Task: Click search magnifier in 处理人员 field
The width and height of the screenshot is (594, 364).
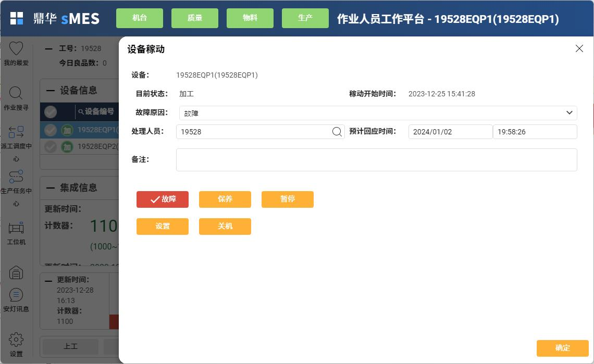Action: click(x=337, y=131)
